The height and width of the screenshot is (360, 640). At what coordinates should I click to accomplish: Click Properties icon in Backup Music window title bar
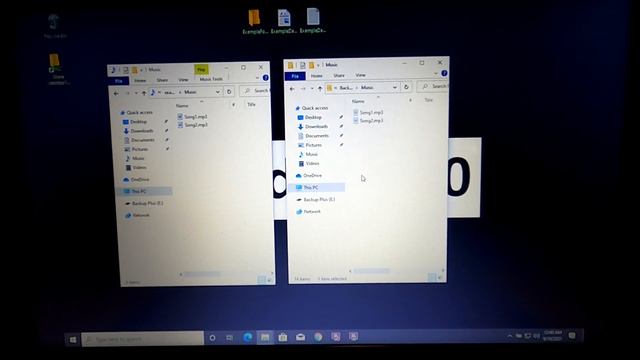[302, 65]
